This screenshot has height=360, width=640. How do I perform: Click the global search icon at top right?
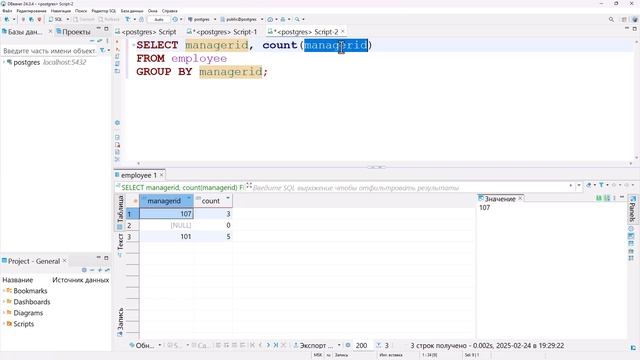pos(611,19)
